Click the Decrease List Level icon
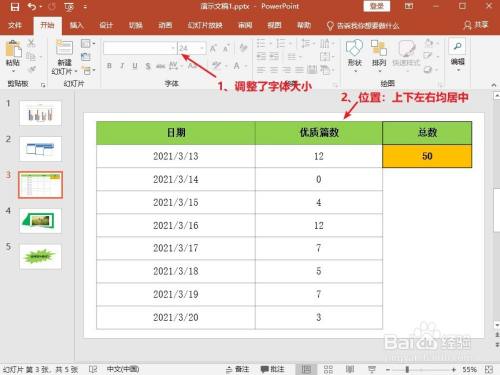 pyautogui.click(x=261, y=56)
